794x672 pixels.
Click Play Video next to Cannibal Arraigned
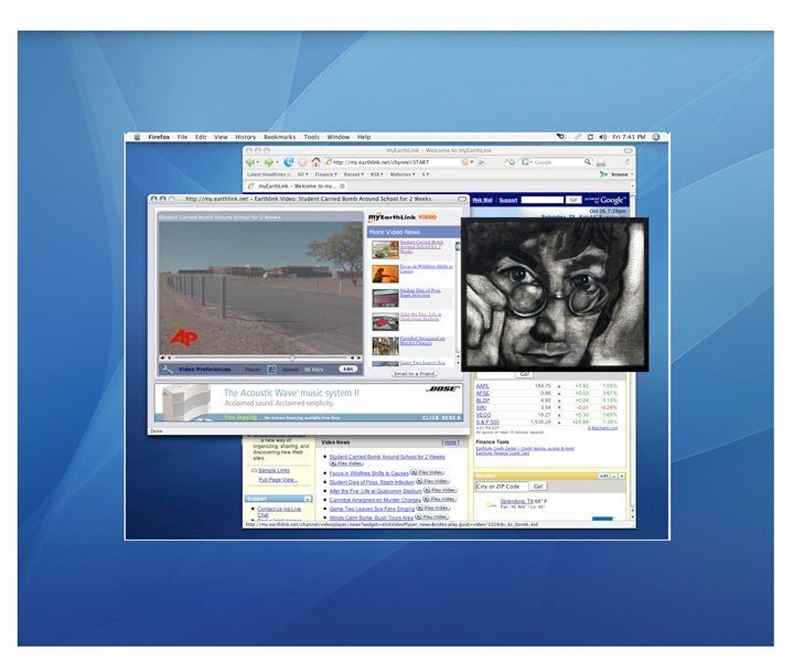pyautogui.click(x=440, y=499)
